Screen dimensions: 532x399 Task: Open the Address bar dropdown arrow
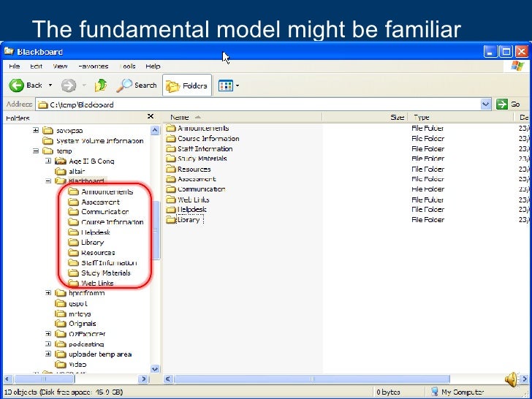point(486,104)
